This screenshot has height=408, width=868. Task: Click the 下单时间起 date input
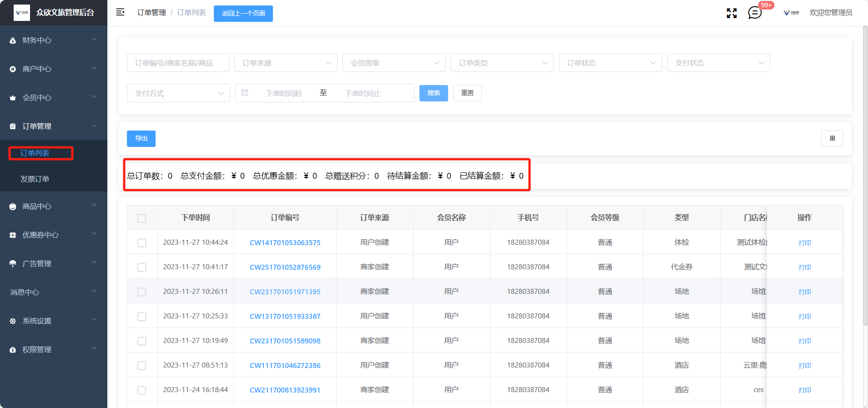tap(284, 93)
